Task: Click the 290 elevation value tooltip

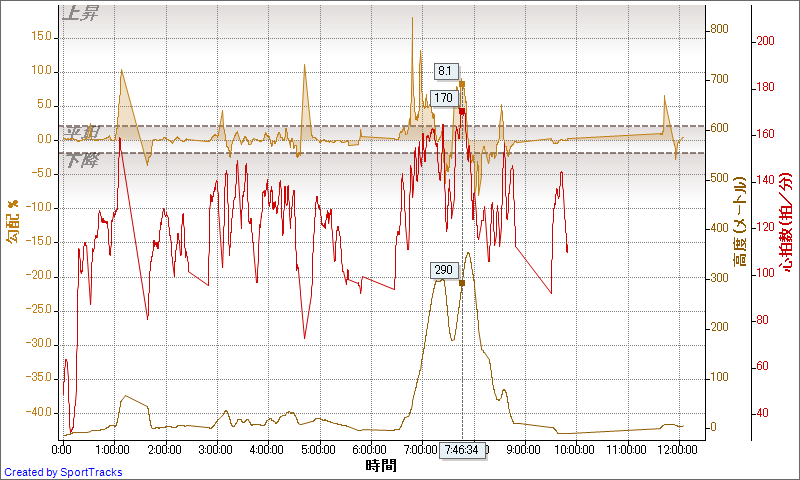Action: [444, 270]
